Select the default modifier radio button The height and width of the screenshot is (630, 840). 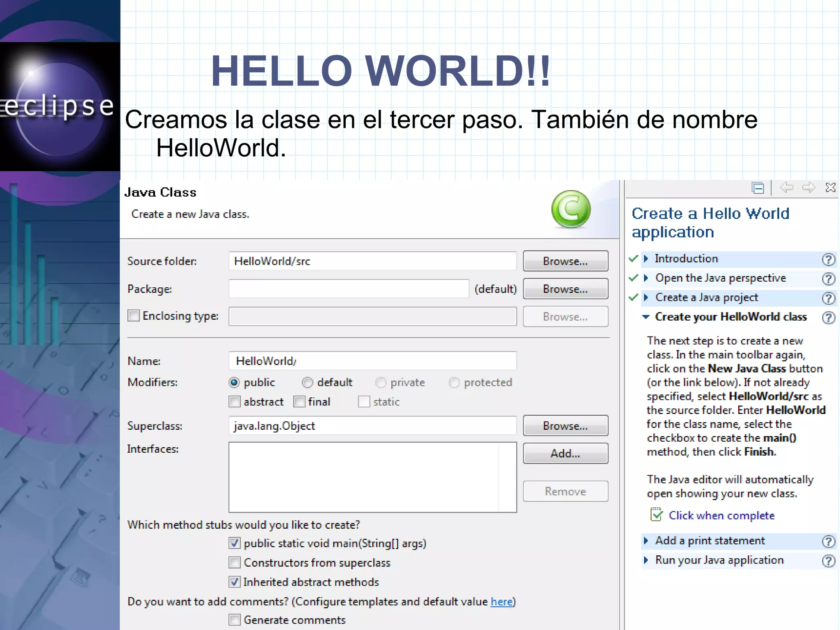(307, 383)
